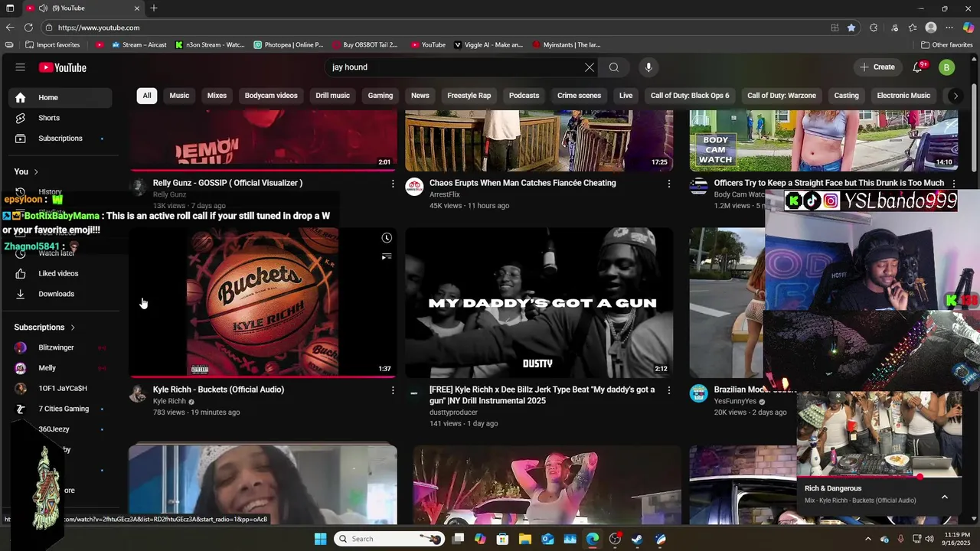Play the Buckets basketball thumbnail
The height and width of the screenshot is (551, 980).
263,302
